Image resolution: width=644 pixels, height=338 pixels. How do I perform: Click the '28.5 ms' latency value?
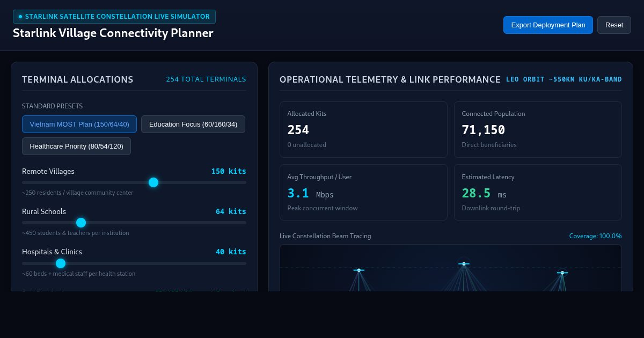tap(484, 193)
